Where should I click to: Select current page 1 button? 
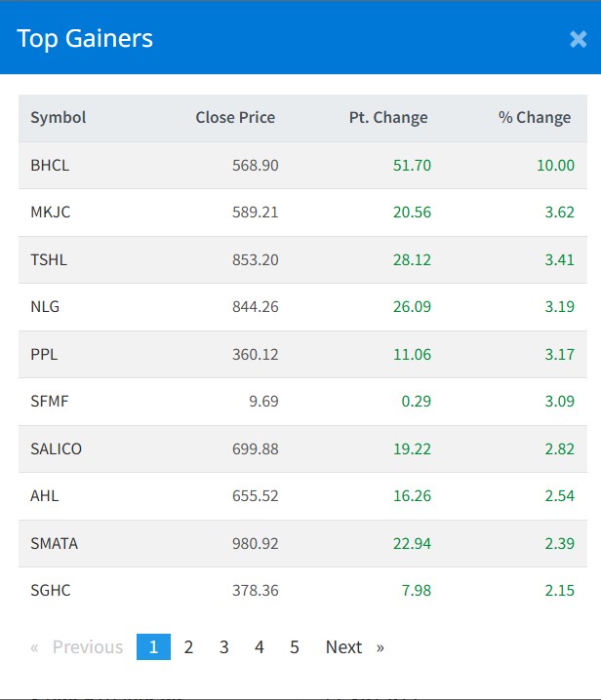point(153,647)
